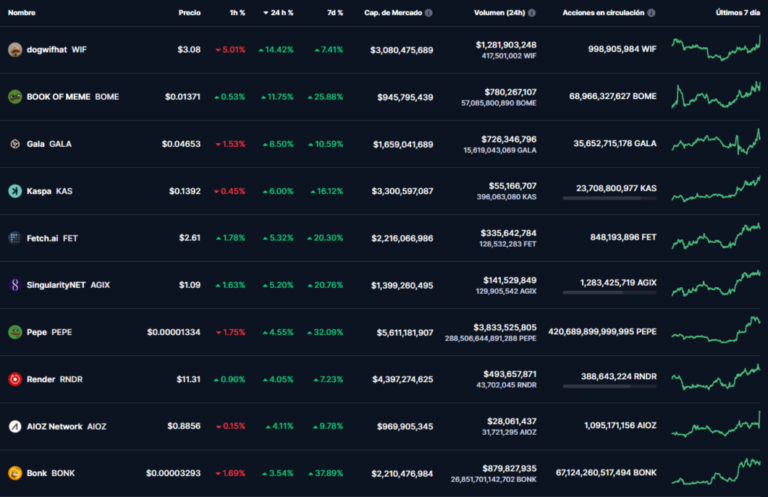This screenshot has height=497, width=768.
Task: Click Pepe volume $3,833,525,805
Action: click(x=505, y=327)
